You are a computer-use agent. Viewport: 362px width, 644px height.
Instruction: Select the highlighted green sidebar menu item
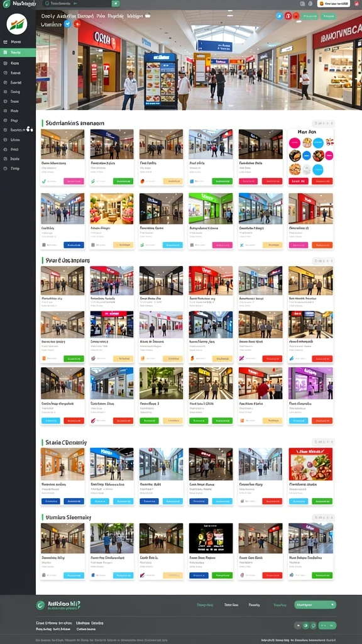pos(18,53)
